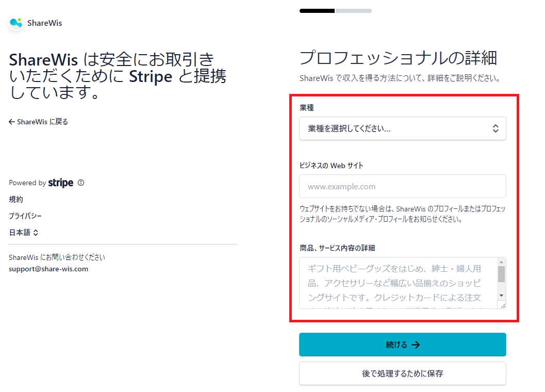Click the 商品、サービス内容の詳細 label
This screenshot has height=392, width=545.
(x=337, y=248)
